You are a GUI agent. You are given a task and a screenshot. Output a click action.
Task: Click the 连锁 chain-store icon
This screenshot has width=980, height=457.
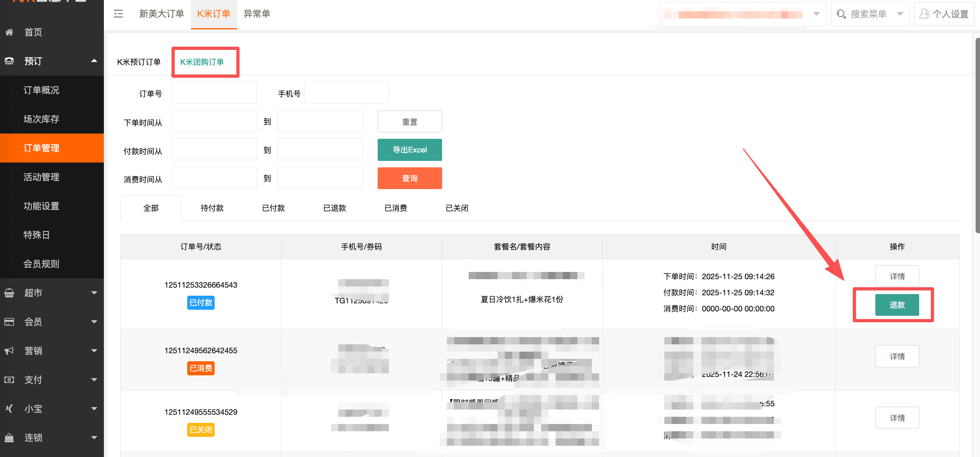point(9,438)
